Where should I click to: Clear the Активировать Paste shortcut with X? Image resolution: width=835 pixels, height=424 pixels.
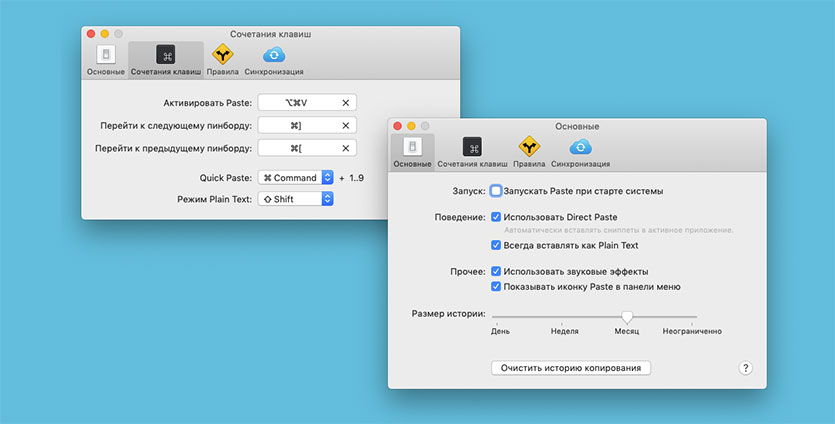[346, 103]
